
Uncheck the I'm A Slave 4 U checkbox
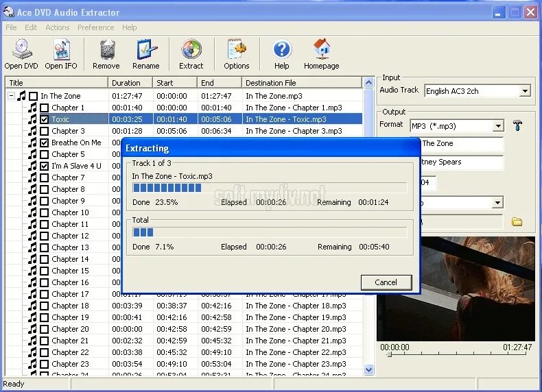point(44,166)
